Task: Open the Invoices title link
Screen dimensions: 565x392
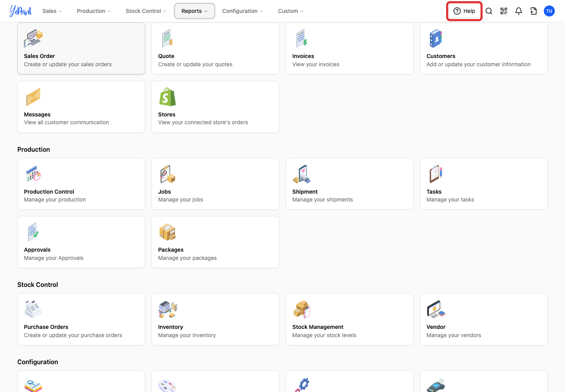Action: point(303,56)
